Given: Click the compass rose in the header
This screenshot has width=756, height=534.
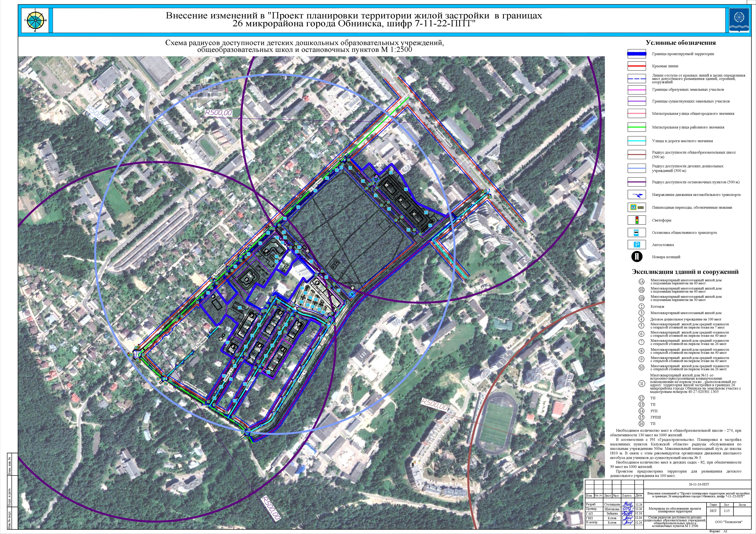Looking at the screenshot, I should pos(36,20).
